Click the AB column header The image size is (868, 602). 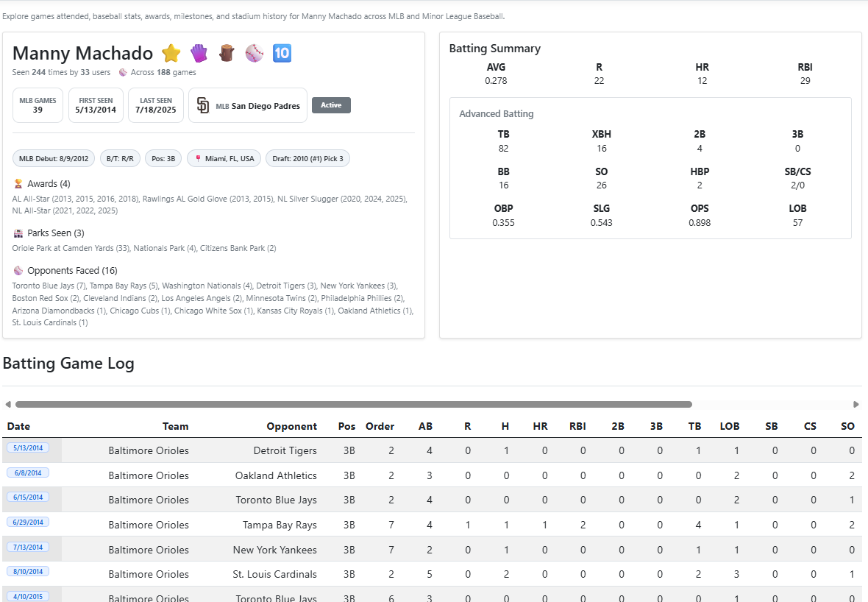pyautogui.click(x=425, y=426)
